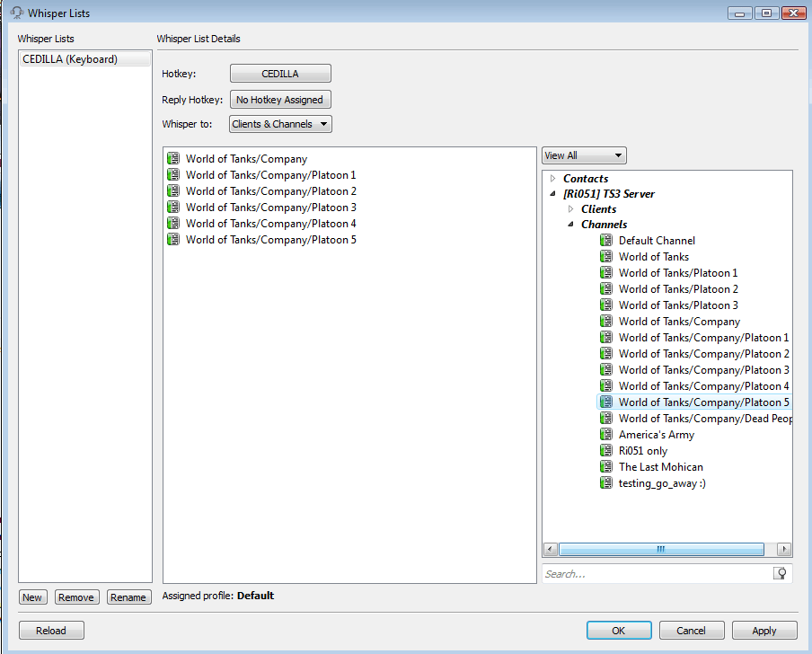The height and width of the screenshot is (654, 812).
Task: Click The Last Mohican channel icon
Action: 606,467
